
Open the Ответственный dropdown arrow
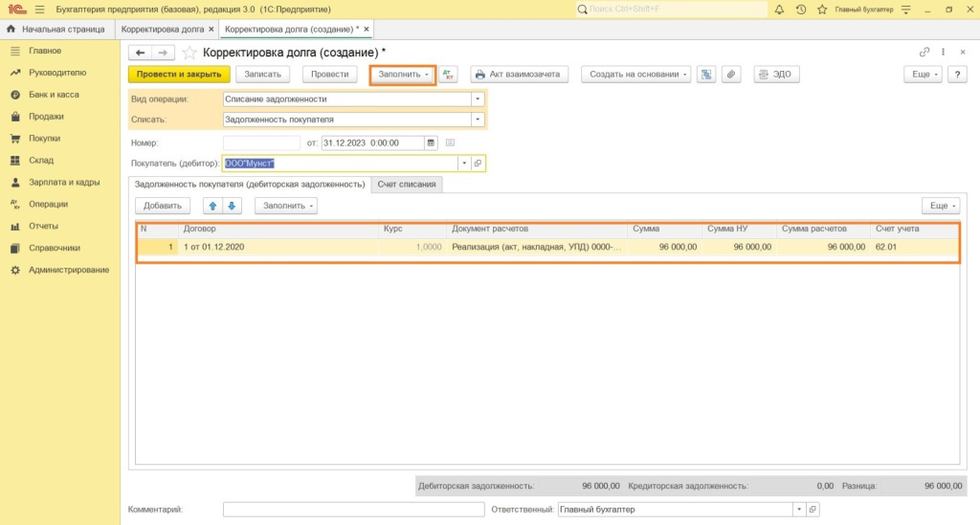tap(798, 510)
